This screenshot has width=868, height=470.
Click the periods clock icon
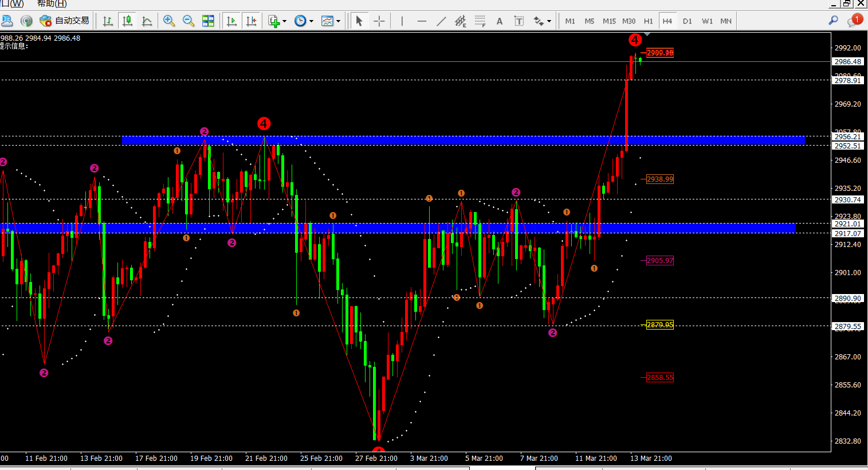click(300, 21)
